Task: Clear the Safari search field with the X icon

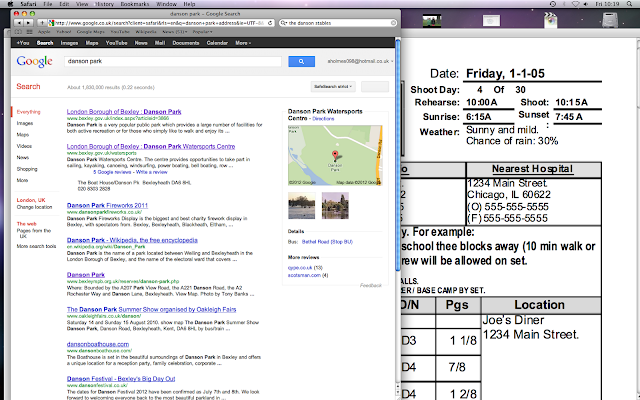Action: (x=393, y=23)
